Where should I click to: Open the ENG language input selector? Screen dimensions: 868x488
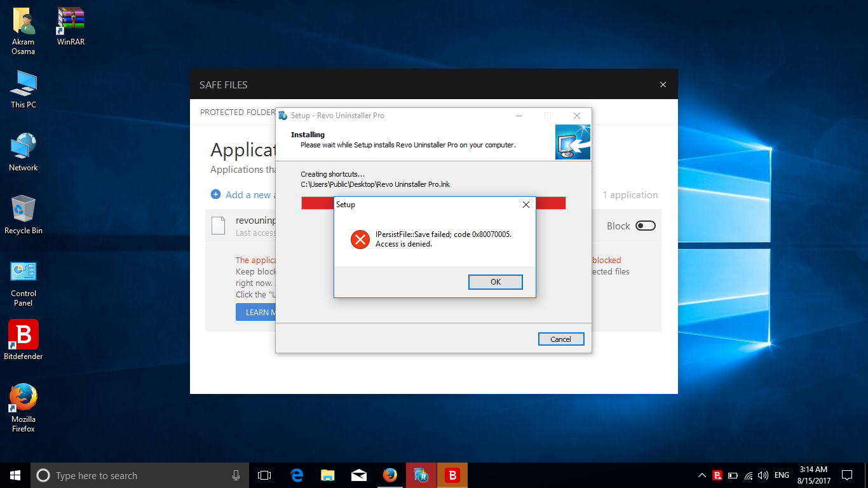(782, 475)
